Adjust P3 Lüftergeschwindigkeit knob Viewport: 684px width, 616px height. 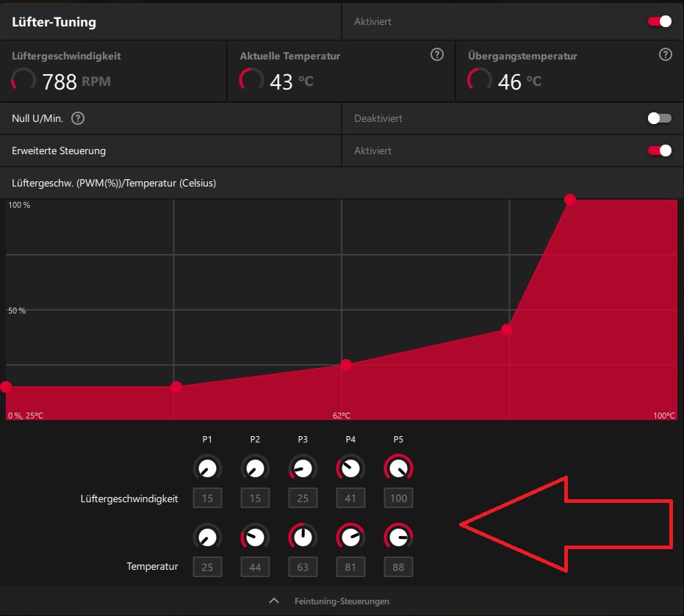tap(303, 468)
